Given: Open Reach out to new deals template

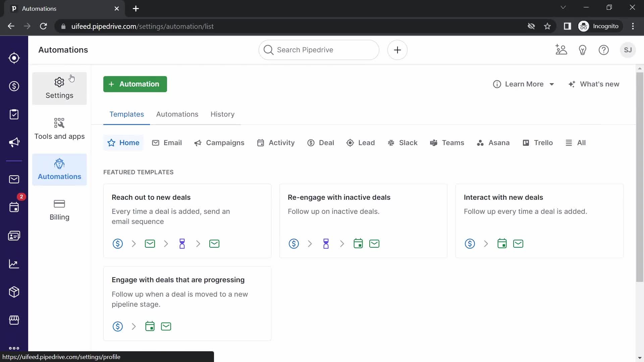Looking at the screenshot, I should [187, 221].
